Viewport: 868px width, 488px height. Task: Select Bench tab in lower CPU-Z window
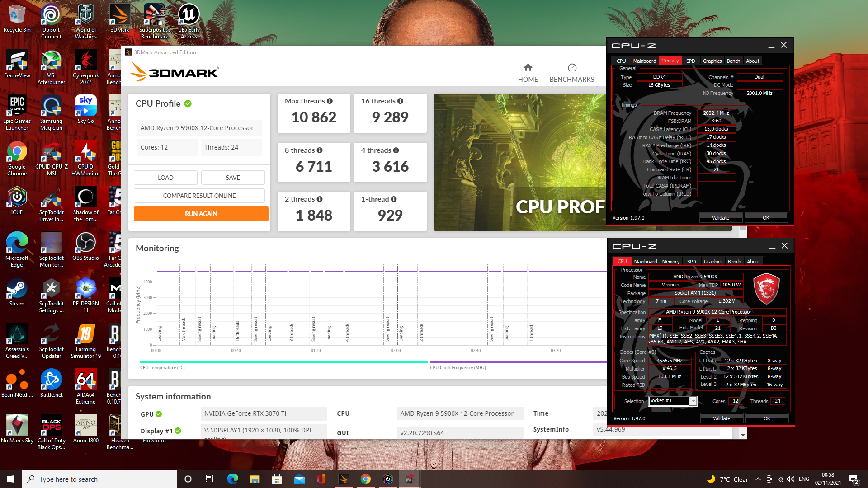click(734, 262)
